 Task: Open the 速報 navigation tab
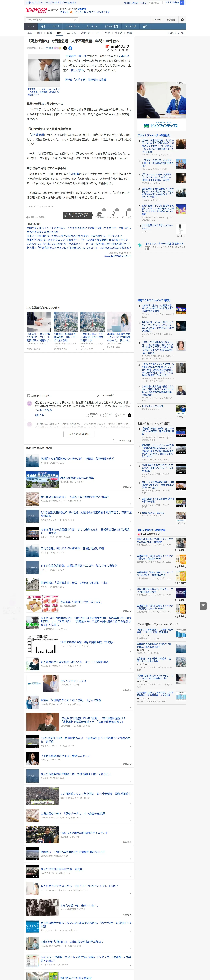[43, 27]
